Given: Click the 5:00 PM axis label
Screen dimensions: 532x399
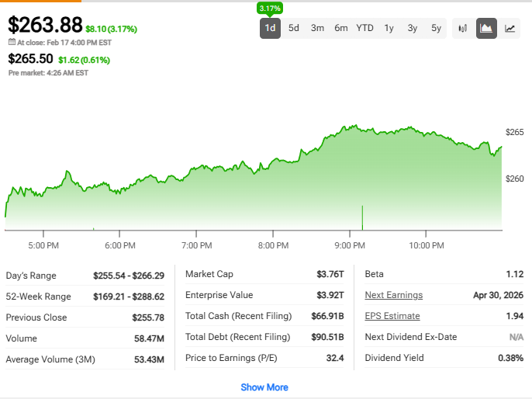Looking at the screenshot, I should click(x=43, y=245).
